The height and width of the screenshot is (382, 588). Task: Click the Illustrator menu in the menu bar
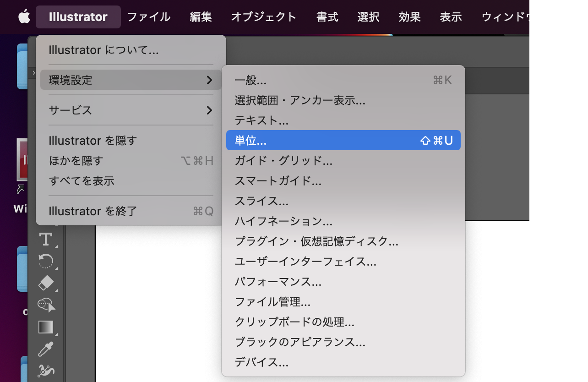coord(78,17)
